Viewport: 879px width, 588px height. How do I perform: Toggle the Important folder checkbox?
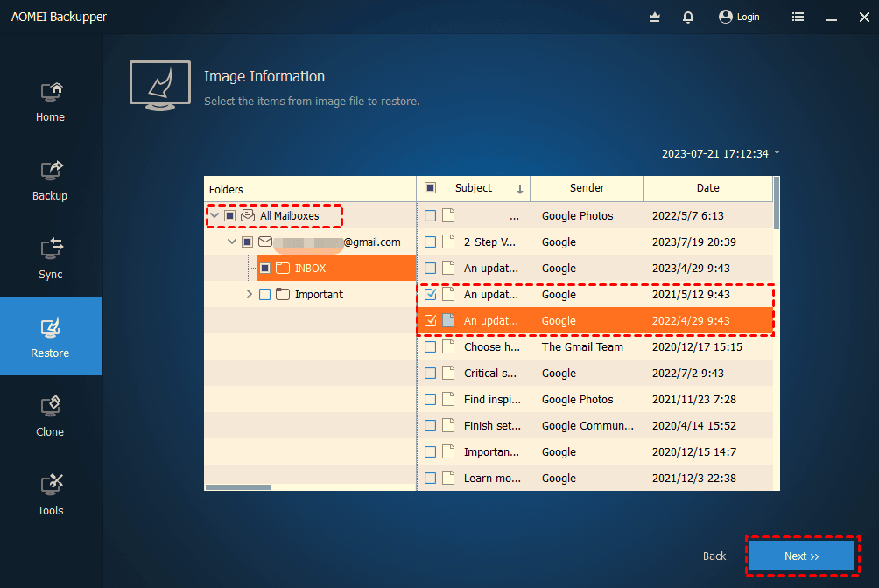pos(264,295)
